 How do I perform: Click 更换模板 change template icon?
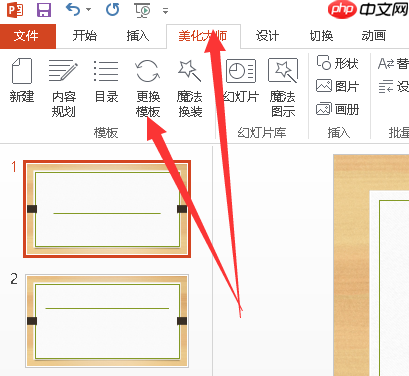pyautogui.click(x=148, y=88)
